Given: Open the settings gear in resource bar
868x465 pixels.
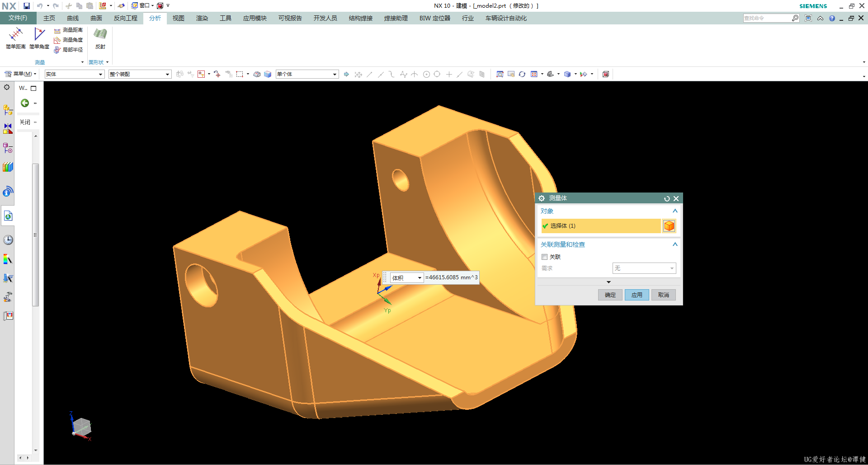Looking at the screenshot, I should point(7,87).
